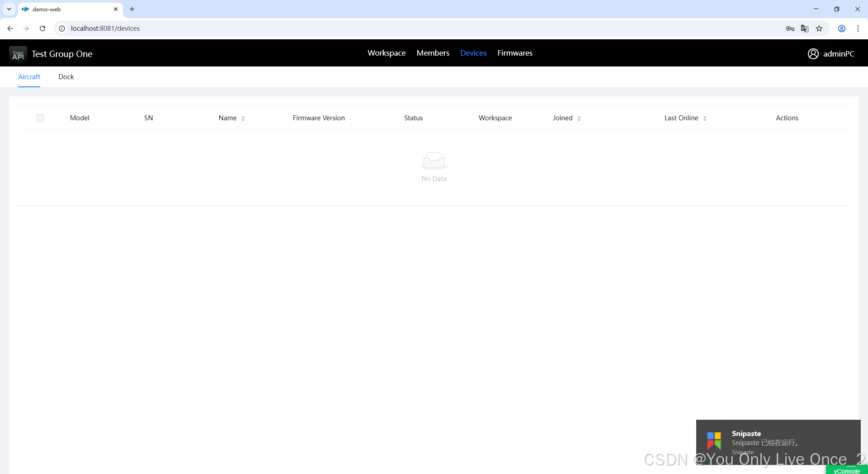This screenshot has height=474, width=868.
Task: Click the adminPC username
Action: pyautogui.click(x=839, y=54)
